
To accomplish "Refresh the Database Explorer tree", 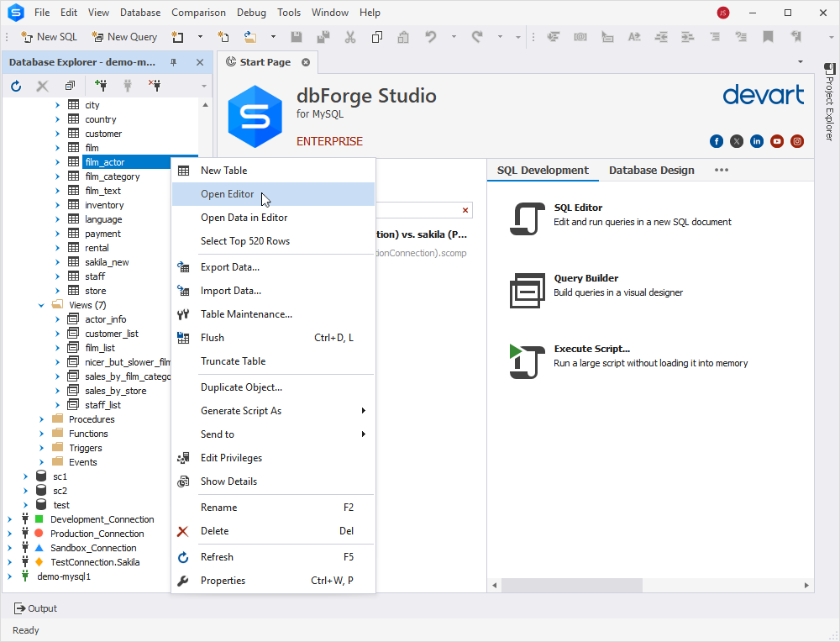I will 16,86.
